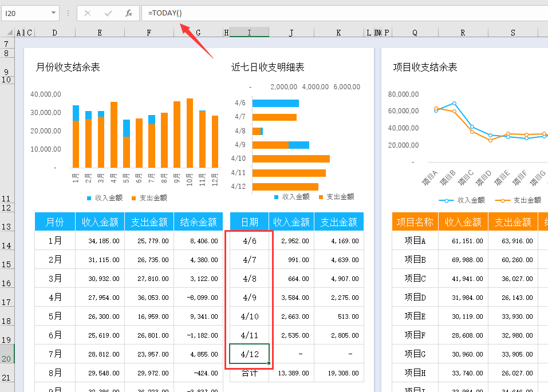Click 支出金额 legend in seven-day chart
Viewport: 548px width, 392px height.
click(337, 197)
